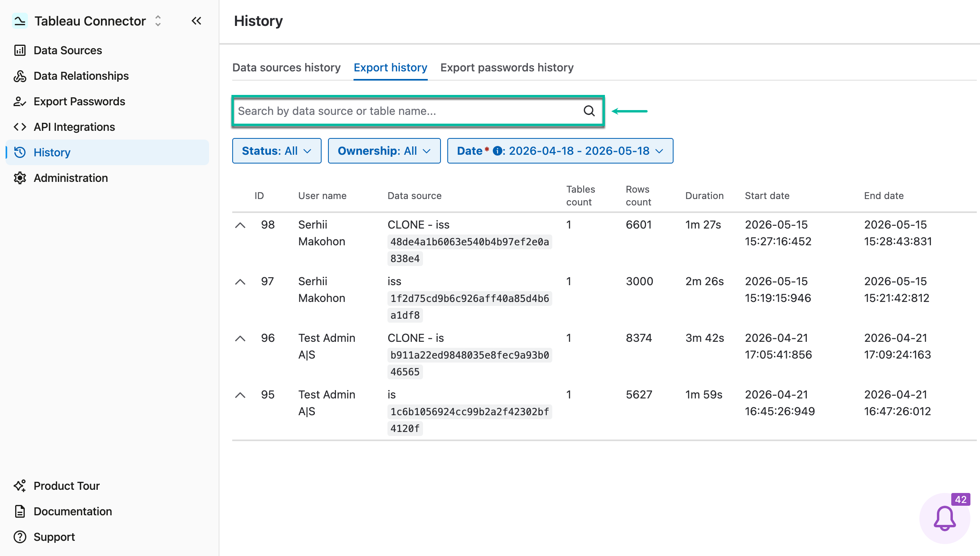Click rows count value 8374
Viewport: 980px width, 556px height.
(639, 338)
